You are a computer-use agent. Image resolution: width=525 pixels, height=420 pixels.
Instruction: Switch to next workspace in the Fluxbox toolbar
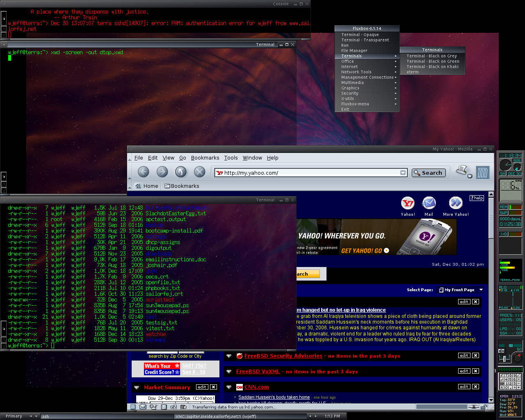36,416
